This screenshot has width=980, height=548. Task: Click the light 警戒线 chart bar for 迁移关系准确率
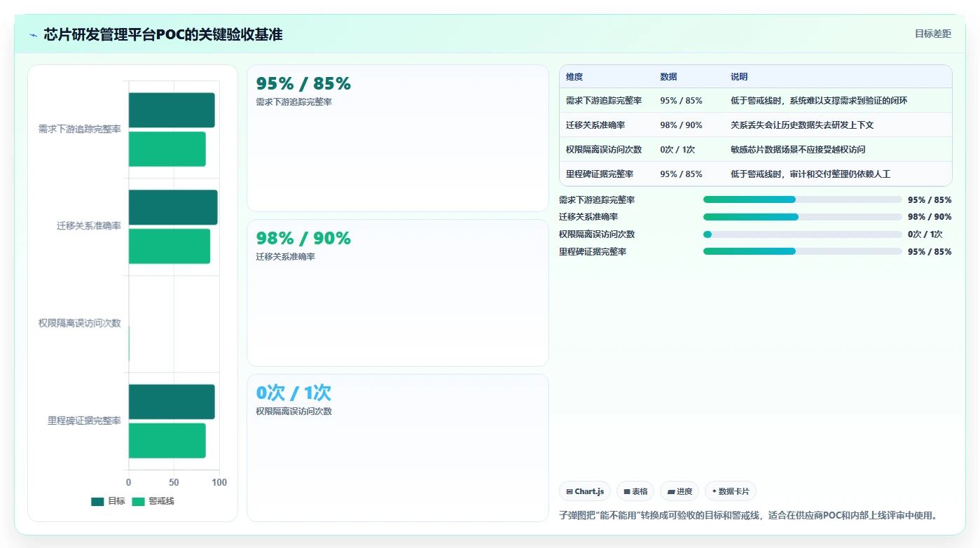tap(170, 246)
